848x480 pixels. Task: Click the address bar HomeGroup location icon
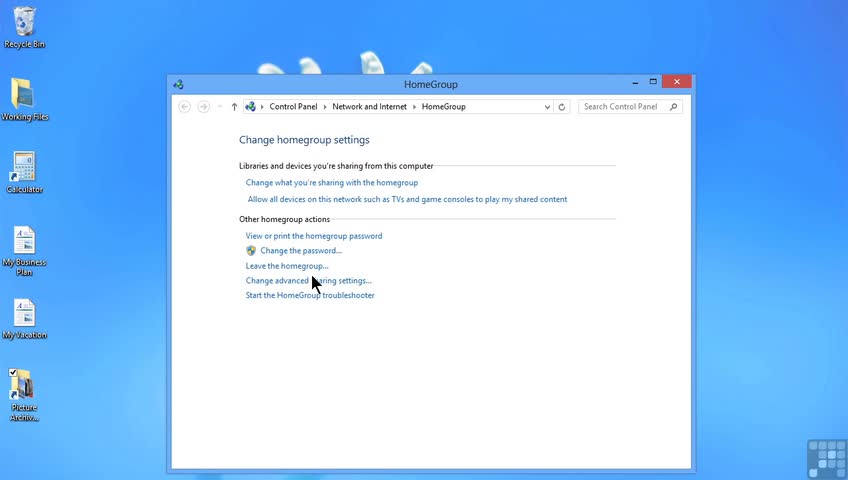pos(250,106)
